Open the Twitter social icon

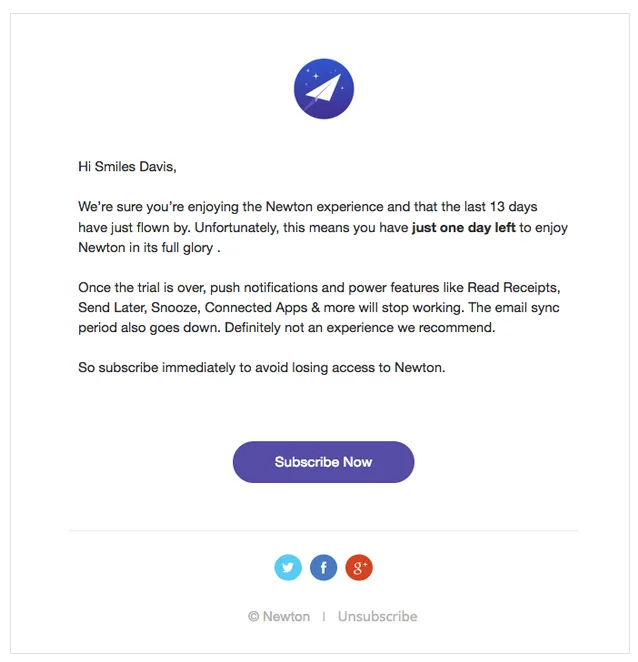(288, 567)
